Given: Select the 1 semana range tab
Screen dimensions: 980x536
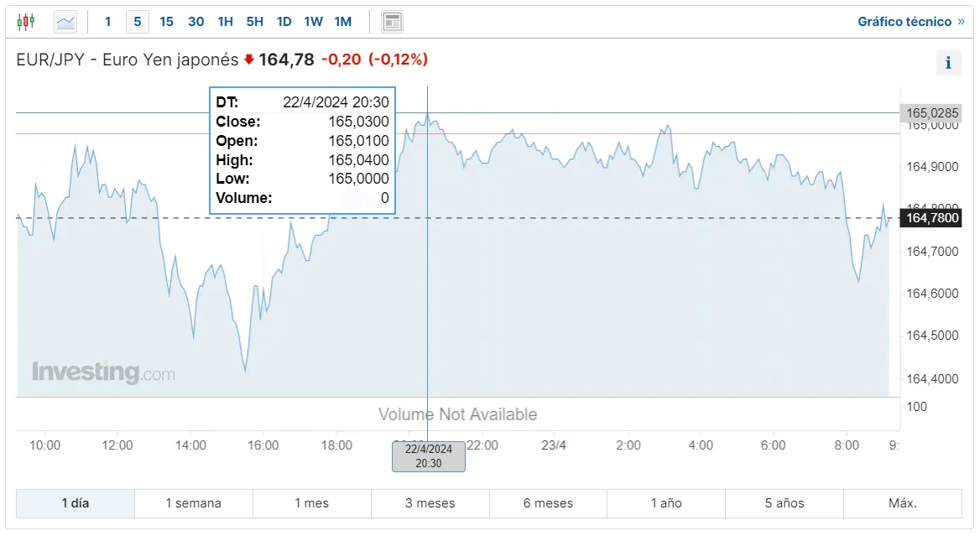Looking at the screenshot, I should 193,503.
